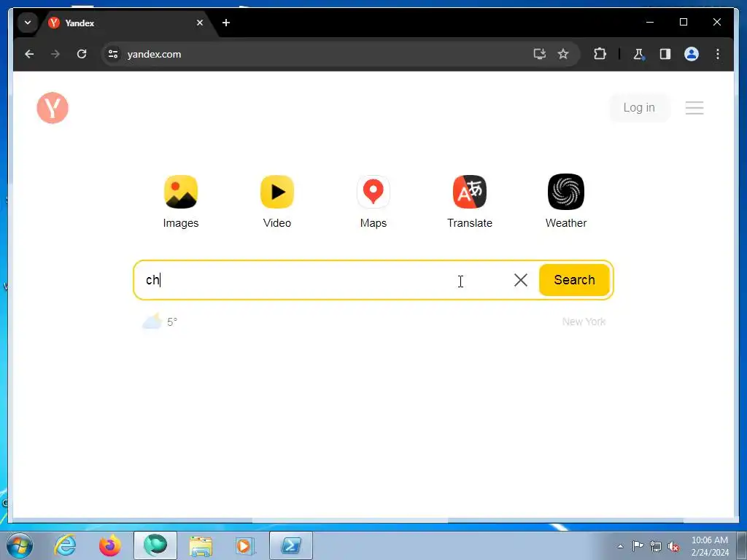Open Action Center flag icon
This screenshot has width=747, height=560.
click(638, 546)
